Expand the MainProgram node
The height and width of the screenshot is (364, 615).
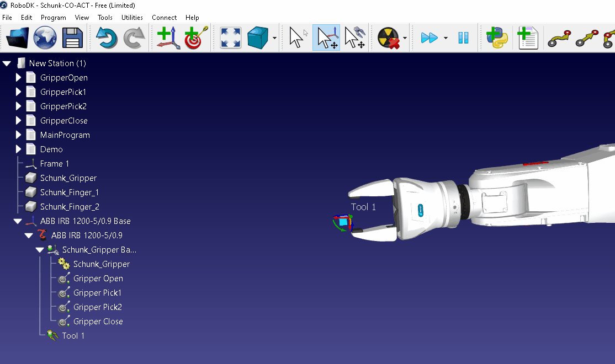pos(18,135)
